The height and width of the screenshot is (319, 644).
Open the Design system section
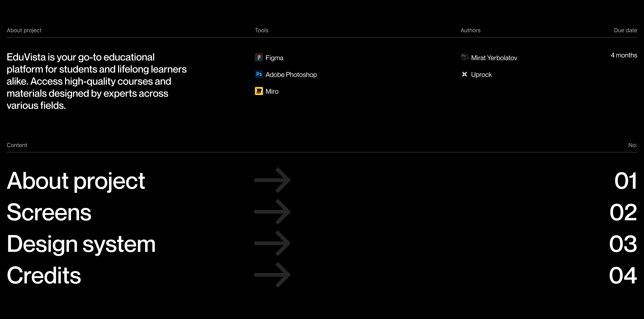[81, 244]
